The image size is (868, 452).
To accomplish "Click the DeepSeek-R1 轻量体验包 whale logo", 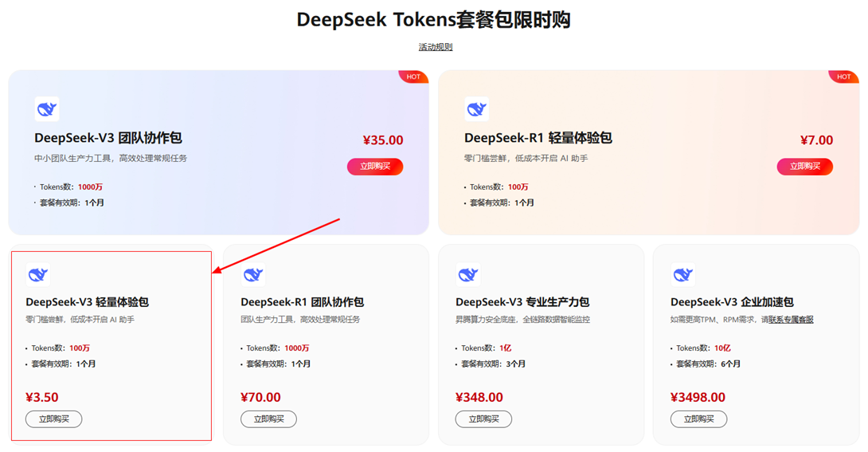I will (x=477, y=109).
